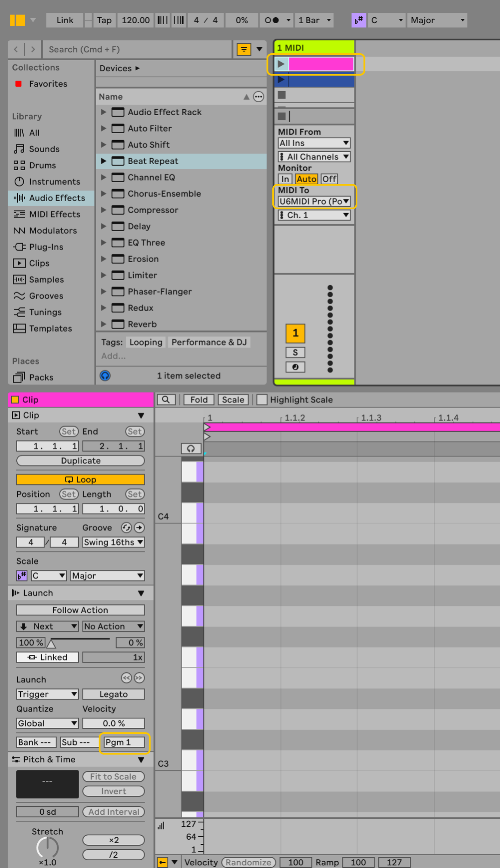Click the Randomize velocity button
Screen dimensions: 500x868
(249, 862)
